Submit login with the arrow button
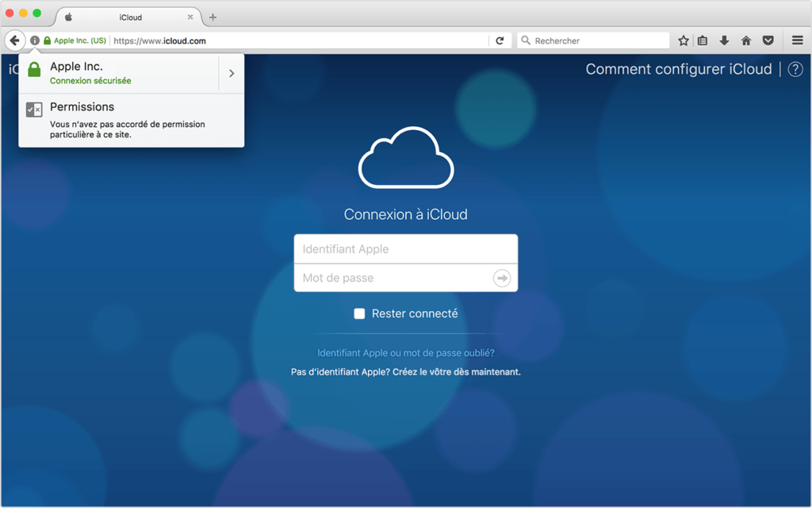The image size is (812, 508). pos(502,278)
